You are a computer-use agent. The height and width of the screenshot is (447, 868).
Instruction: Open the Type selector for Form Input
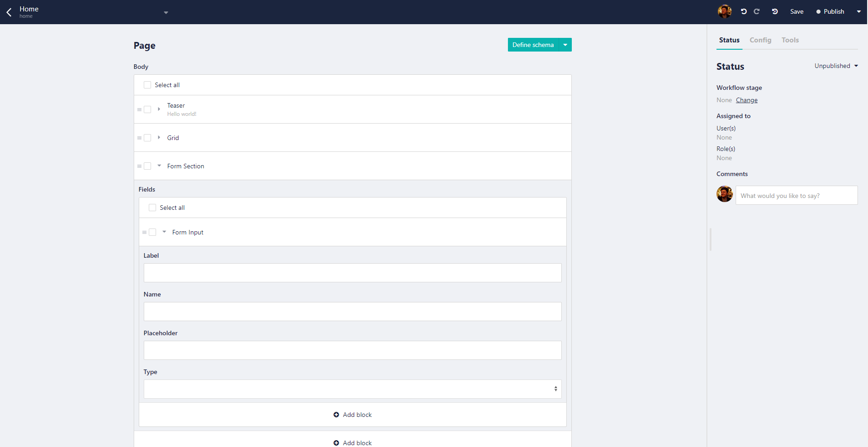tap(352, 389)
